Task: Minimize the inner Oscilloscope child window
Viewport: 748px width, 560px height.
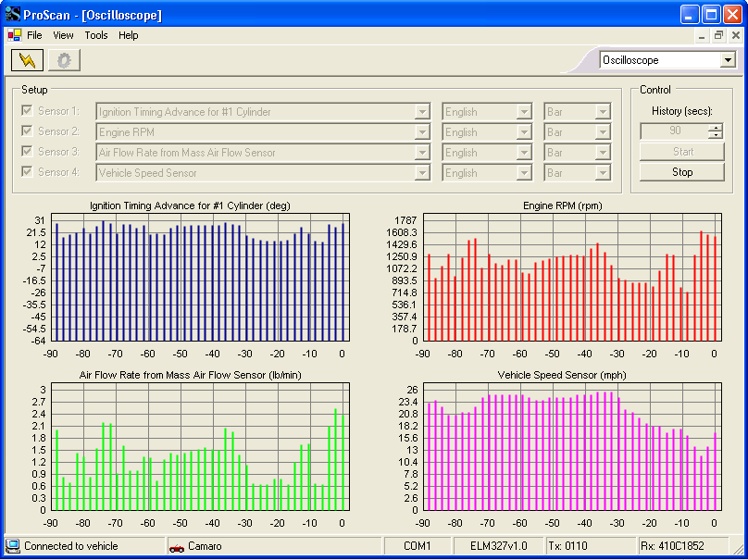Action: [701, 35]
